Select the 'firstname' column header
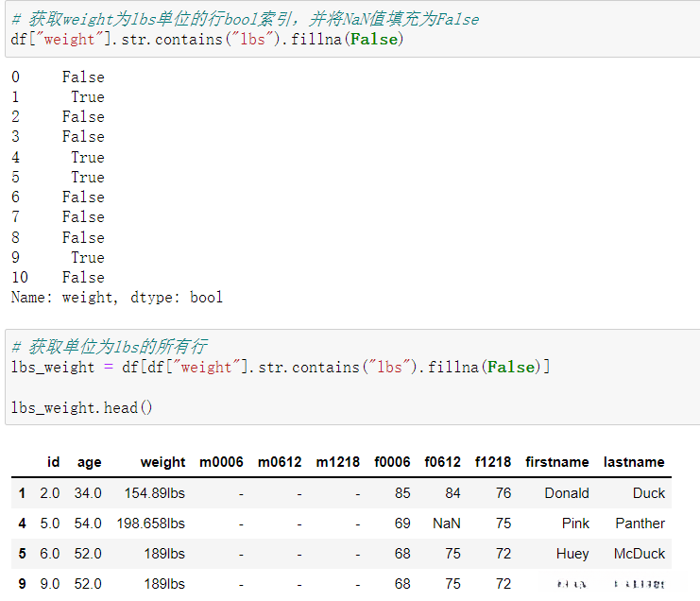The width and height of the screenshot is (700, 601). (556, 462)
